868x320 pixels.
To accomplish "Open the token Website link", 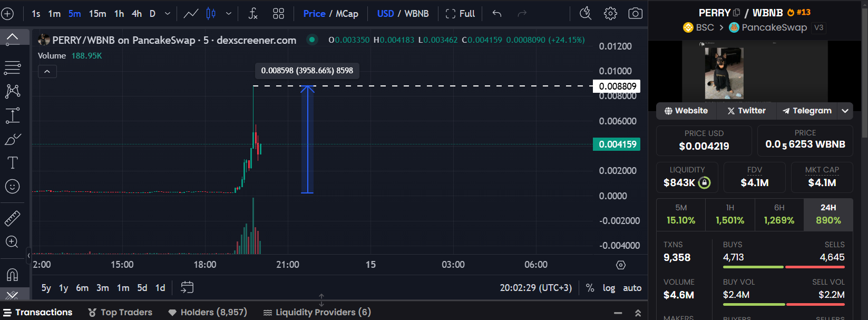I will coord(686,111).
